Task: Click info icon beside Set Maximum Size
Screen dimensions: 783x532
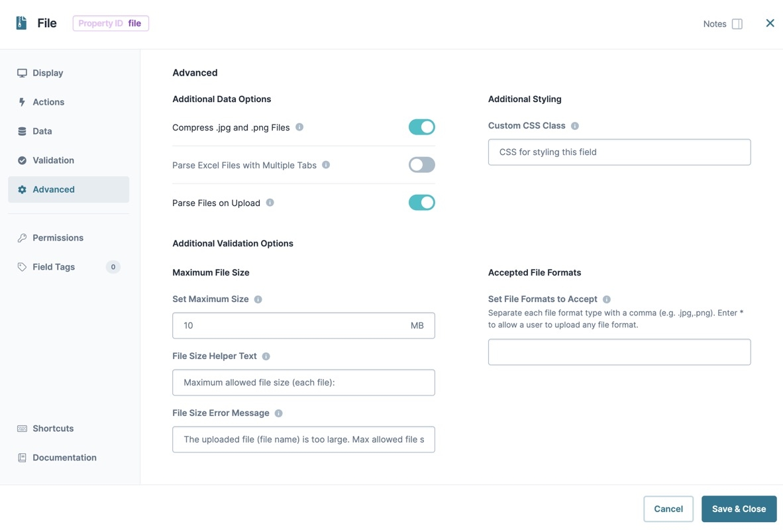Action: [x=258, y=299]
